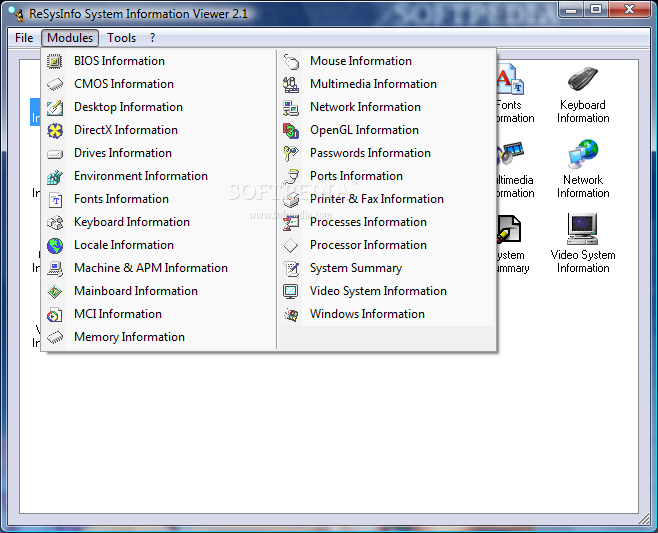Open Environment Information menu entry
Screen dimensions: 658x533
click(x=159, y=177)
